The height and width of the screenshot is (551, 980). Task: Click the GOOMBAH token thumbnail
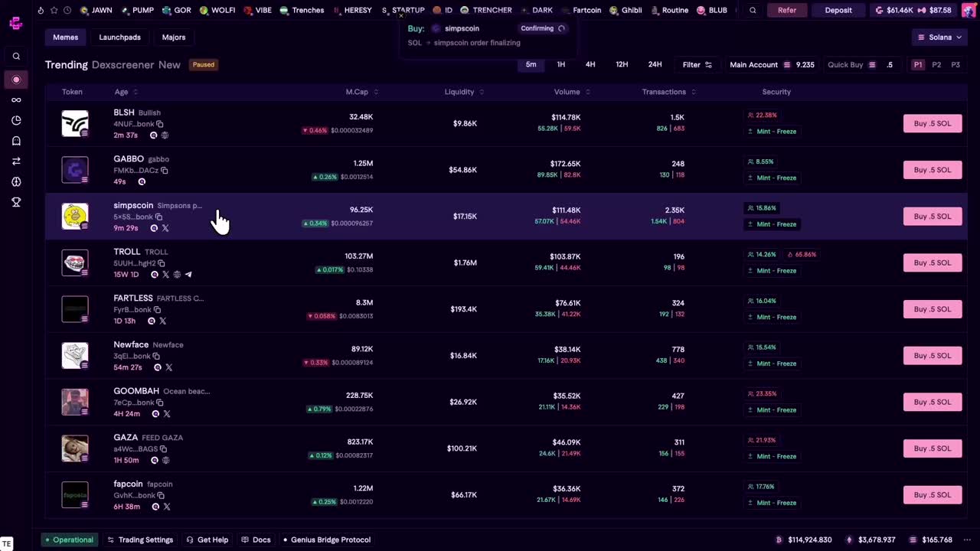74,402
